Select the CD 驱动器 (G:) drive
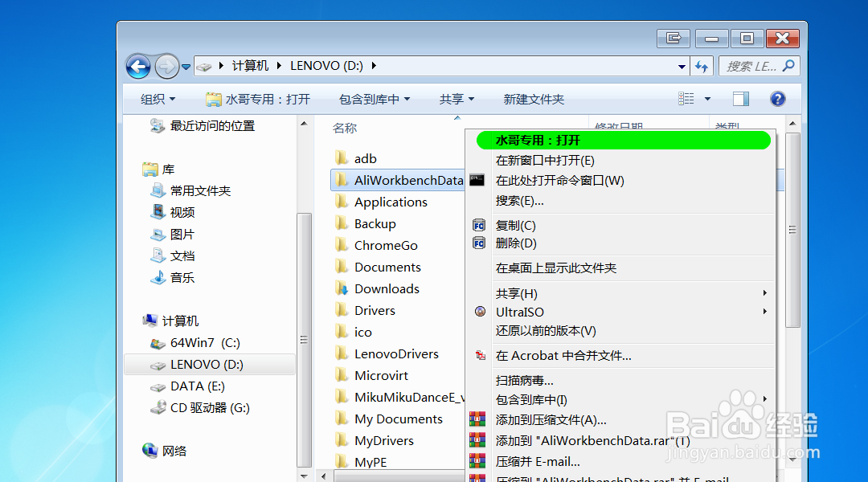The width and height of the screenshot is (868, 482). pos(200,408)
